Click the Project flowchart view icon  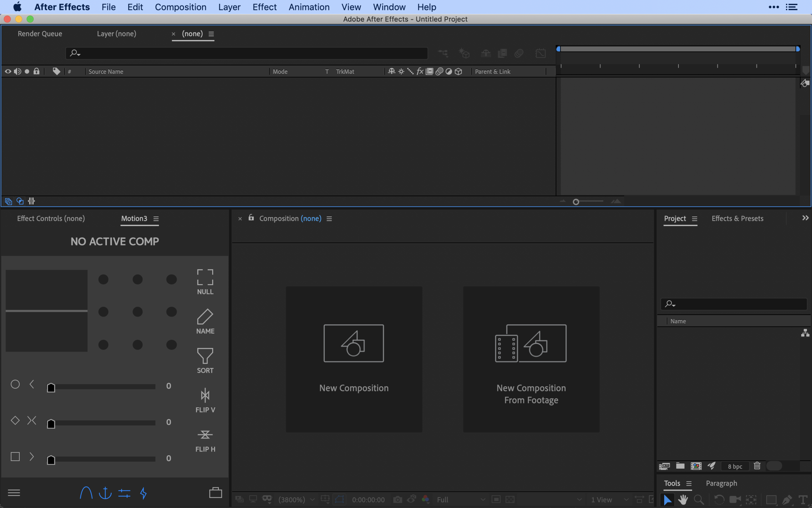point(805,333)
